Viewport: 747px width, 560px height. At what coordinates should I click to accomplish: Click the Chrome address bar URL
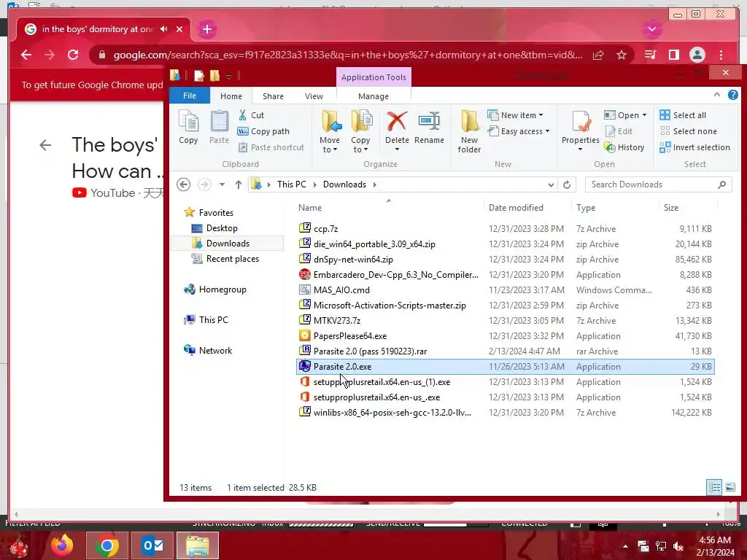(x=347, y=55)
